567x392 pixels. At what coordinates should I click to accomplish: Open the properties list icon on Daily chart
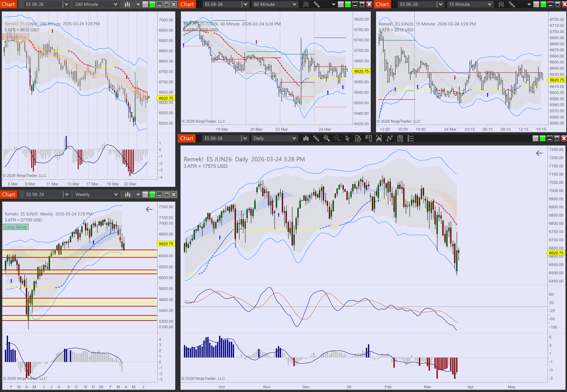point(411,138)
